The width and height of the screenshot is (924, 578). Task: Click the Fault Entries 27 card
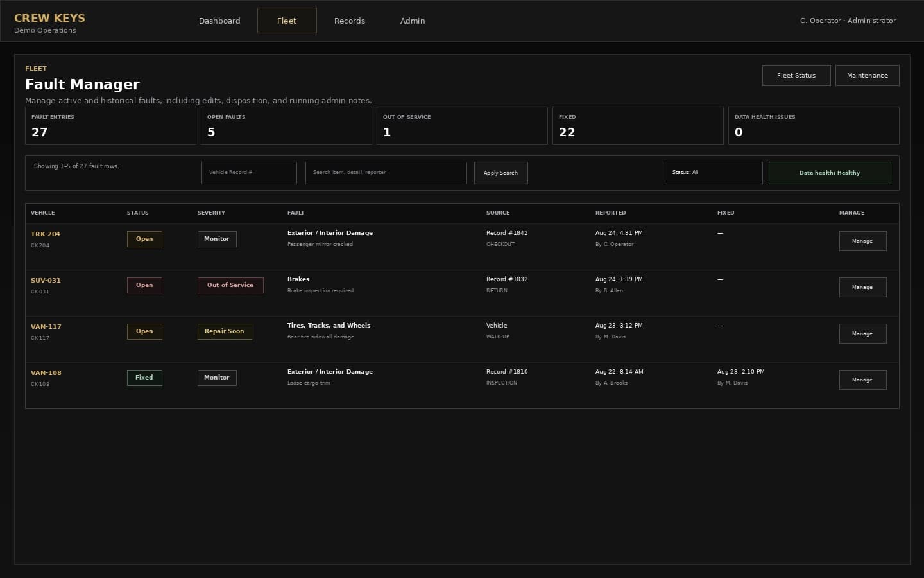click(110, 125)
